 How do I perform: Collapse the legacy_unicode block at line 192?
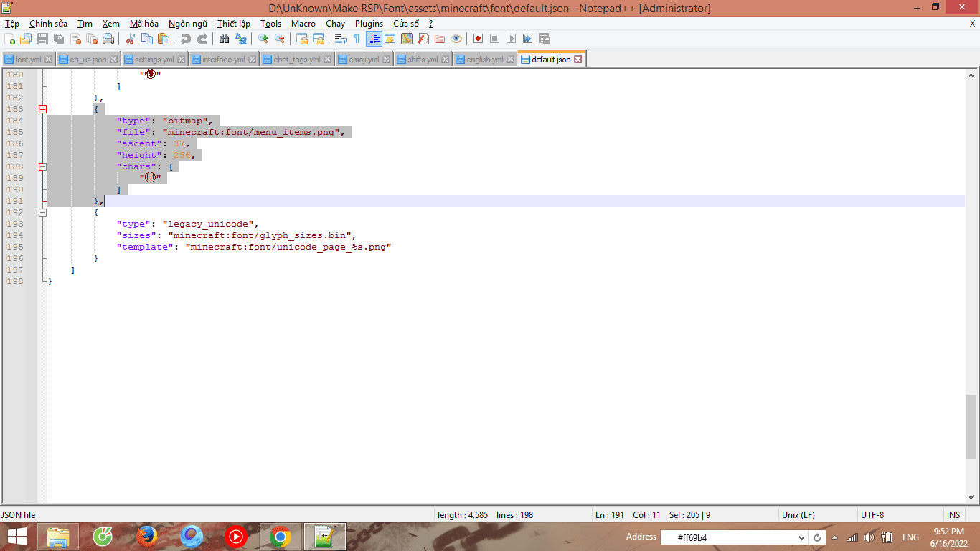[x=42, y=212]
